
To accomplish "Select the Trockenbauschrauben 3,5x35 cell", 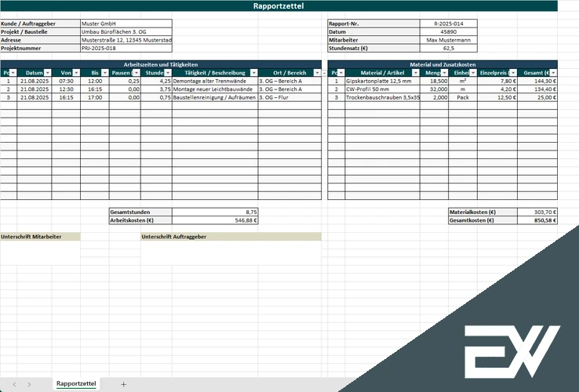I will tap(383, 97).
